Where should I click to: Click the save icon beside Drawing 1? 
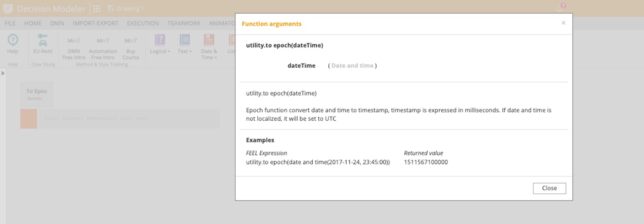click(111, 8)
